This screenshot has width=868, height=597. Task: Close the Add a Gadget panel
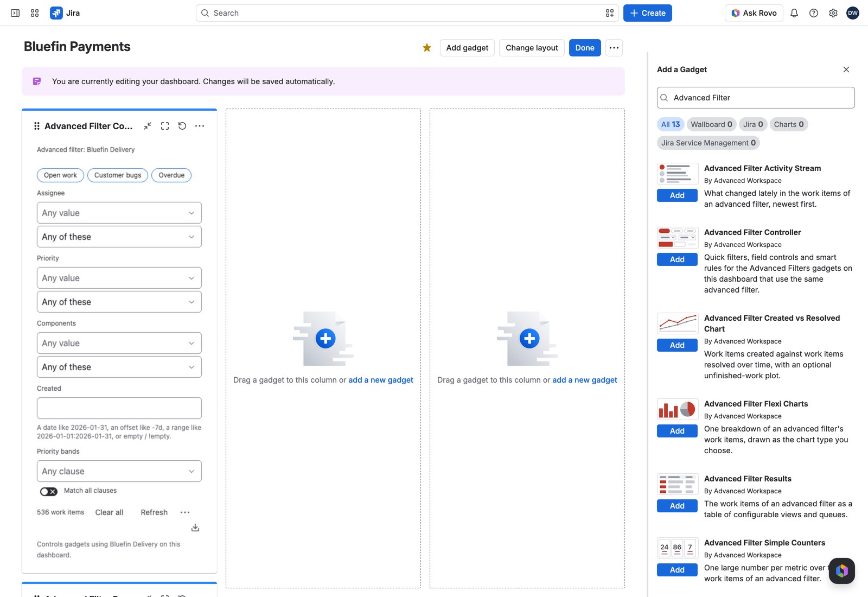[846, 69]
